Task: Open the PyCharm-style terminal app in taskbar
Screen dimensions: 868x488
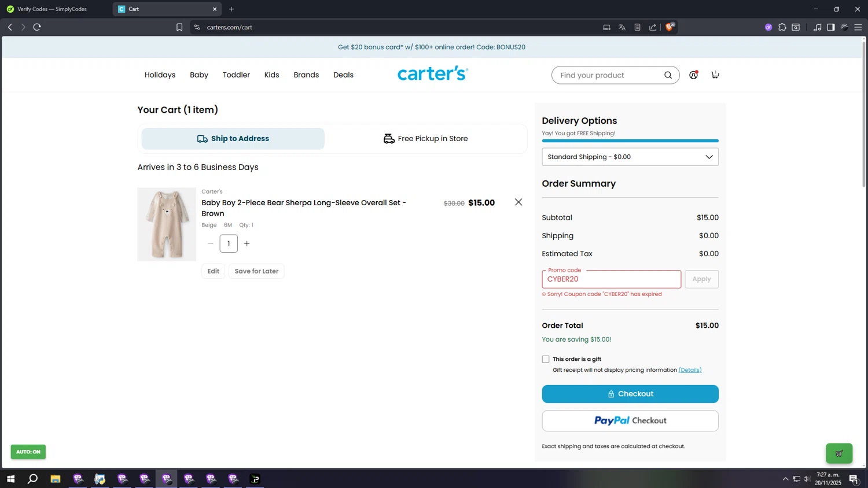Action: [x=255, y=479]
